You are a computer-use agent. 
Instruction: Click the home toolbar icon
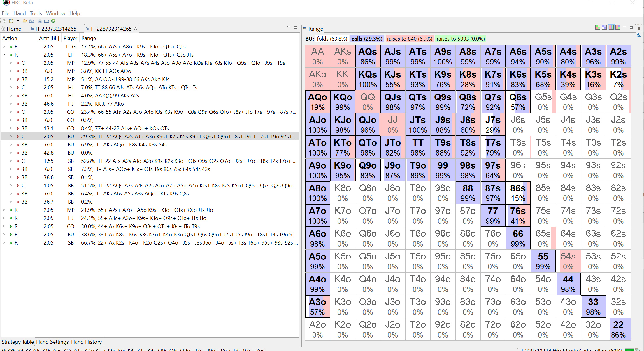tap(4, 21)
